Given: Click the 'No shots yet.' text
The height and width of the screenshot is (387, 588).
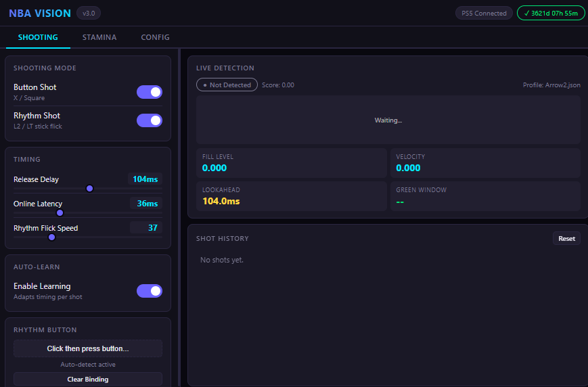Looking at the screenshot, I should pos(222,260).
